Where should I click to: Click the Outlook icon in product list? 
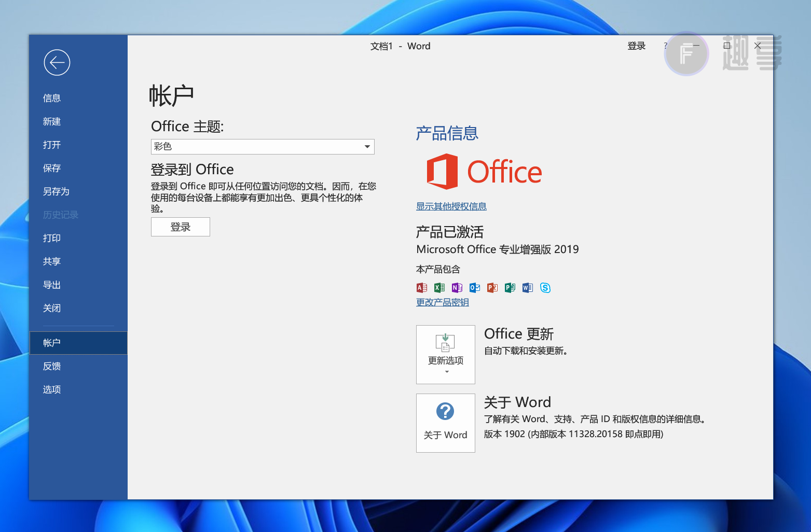475,288
